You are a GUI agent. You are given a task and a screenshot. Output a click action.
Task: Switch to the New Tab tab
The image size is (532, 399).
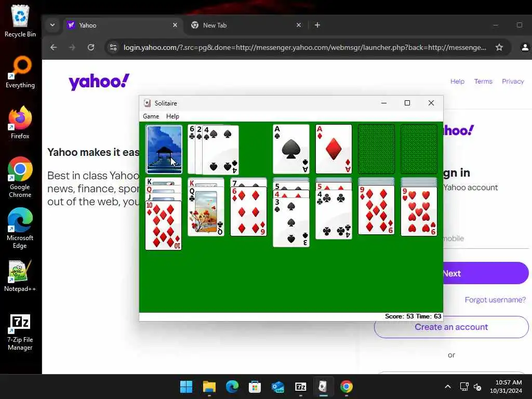pos(246,25)
